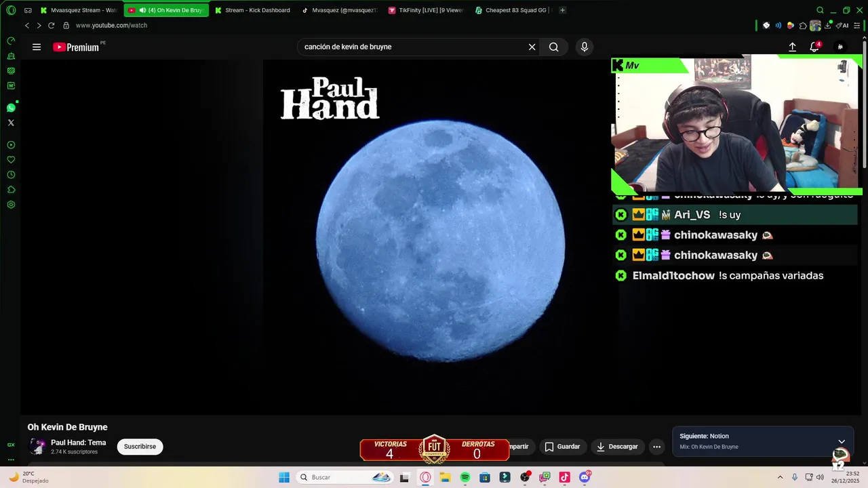The width and height of the screenshot is (868, 488).
Task: Open browser downloads icon in toolbar
Action: point(827,26)
